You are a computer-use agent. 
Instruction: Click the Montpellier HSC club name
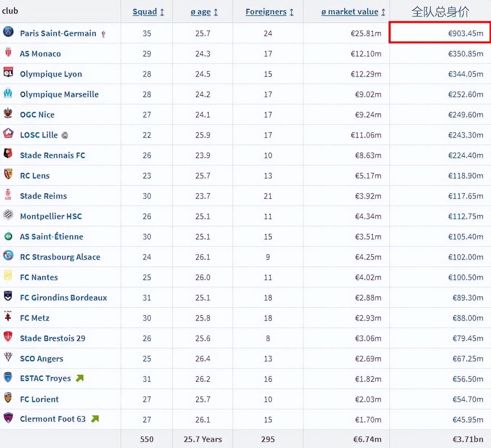(x=51, y=216)
